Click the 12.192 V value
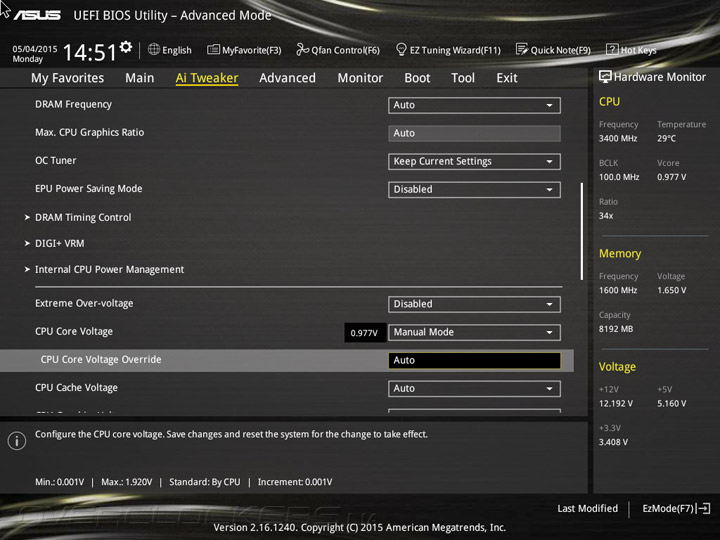The width and height of the screenshot is (720, 540). [x=616, y=403]
